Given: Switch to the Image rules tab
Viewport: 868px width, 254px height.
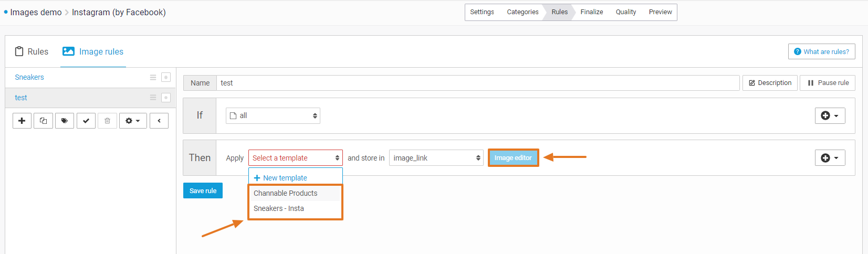Looking at the screenshot, I should [x=93, y=51].
